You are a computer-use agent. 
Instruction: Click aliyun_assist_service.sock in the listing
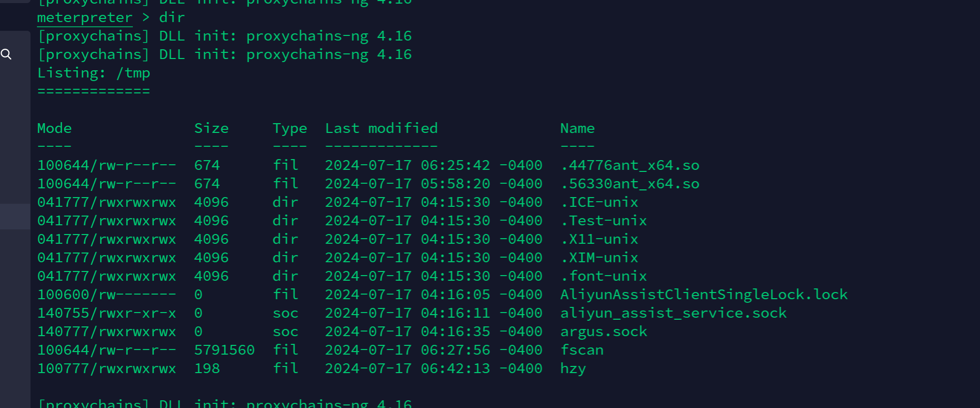click(674, 313)
